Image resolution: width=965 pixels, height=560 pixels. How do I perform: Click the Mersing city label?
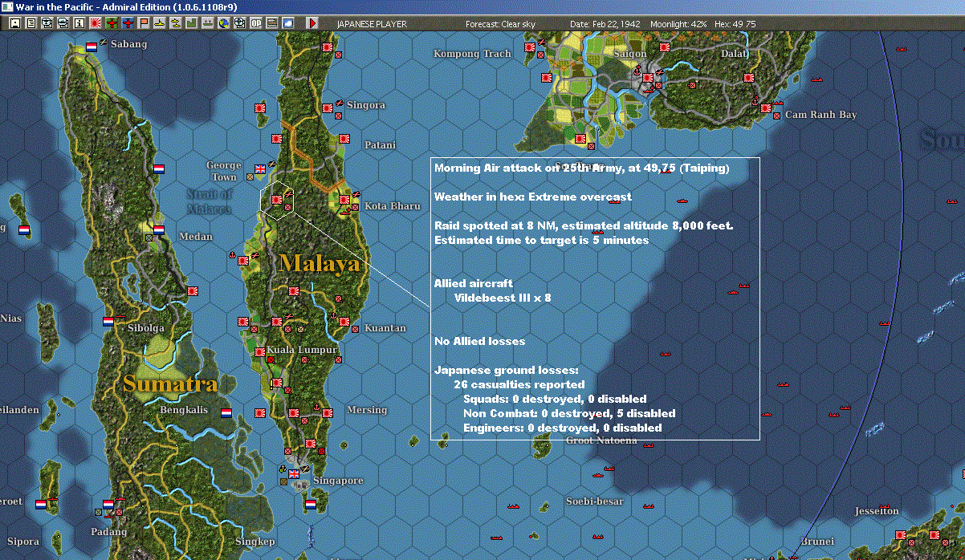366,410
